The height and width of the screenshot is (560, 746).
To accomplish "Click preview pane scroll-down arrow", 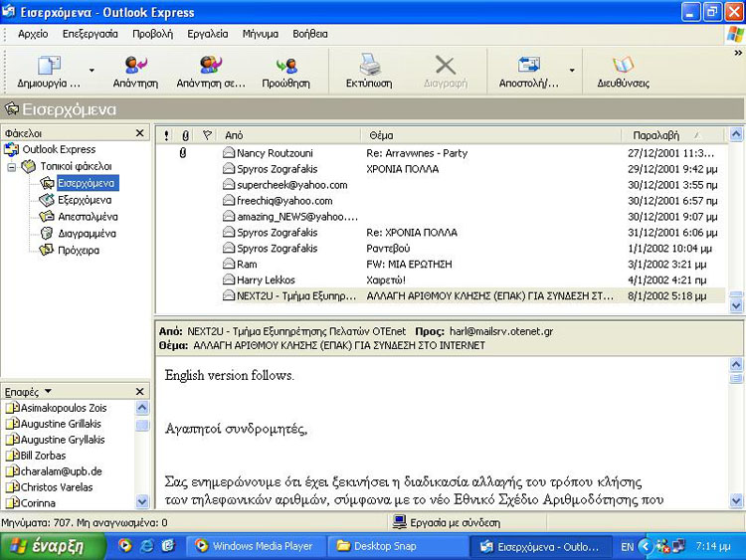I will point(736,500).
